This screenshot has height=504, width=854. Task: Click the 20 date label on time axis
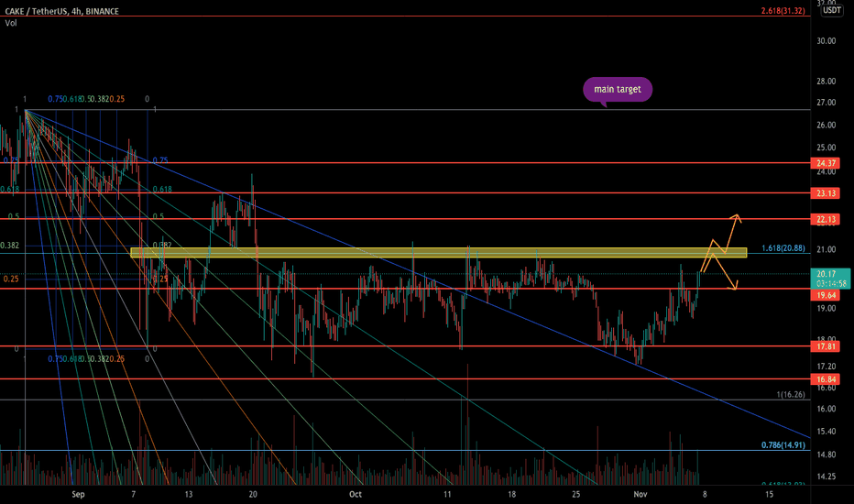tap(253, 494)
